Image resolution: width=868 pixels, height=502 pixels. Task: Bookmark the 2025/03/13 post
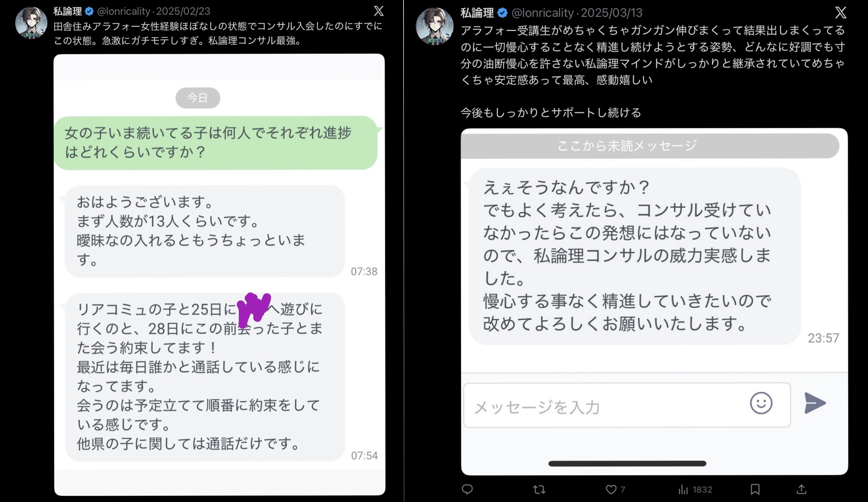point(755,489)
